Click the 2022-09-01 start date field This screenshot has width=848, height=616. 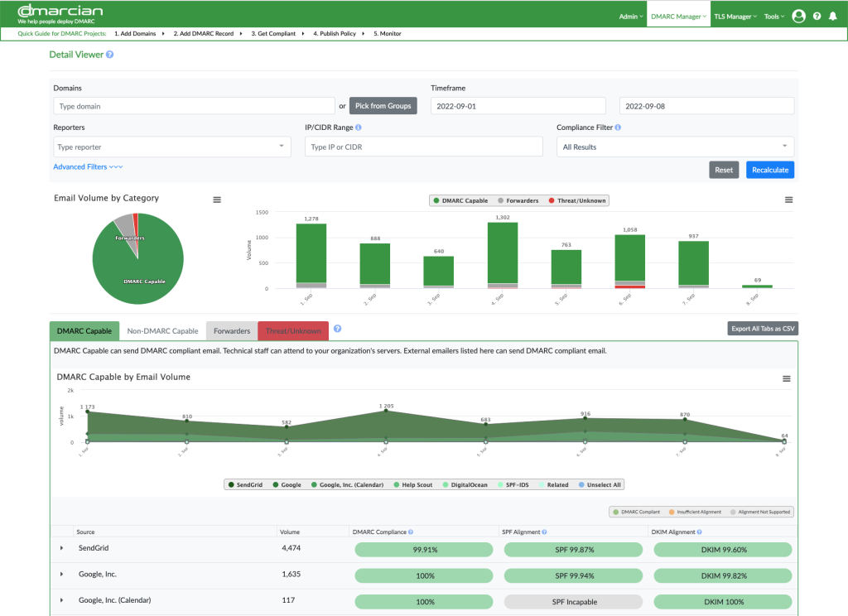(518, 106)
